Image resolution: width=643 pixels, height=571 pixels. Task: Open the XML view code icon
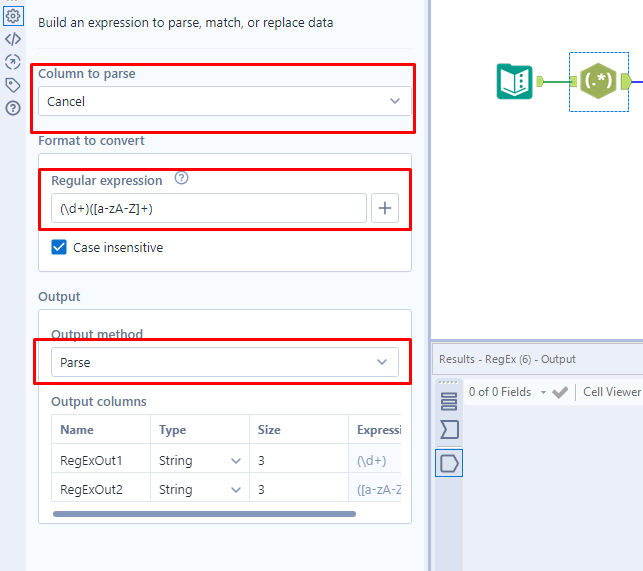click(13, 39)
